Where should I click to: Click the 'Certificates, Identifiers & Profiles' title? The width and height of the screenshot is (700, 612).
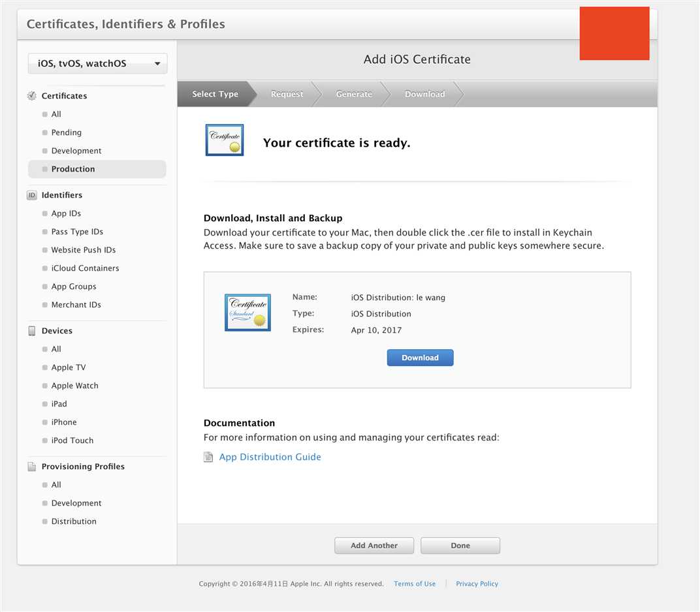[126, 24]
